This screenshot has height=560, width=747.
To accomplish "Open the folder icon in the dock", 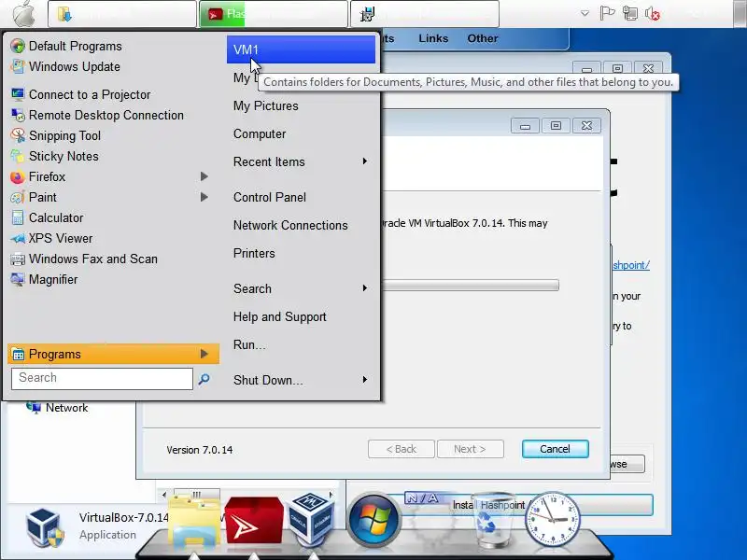I will (194, 521).
